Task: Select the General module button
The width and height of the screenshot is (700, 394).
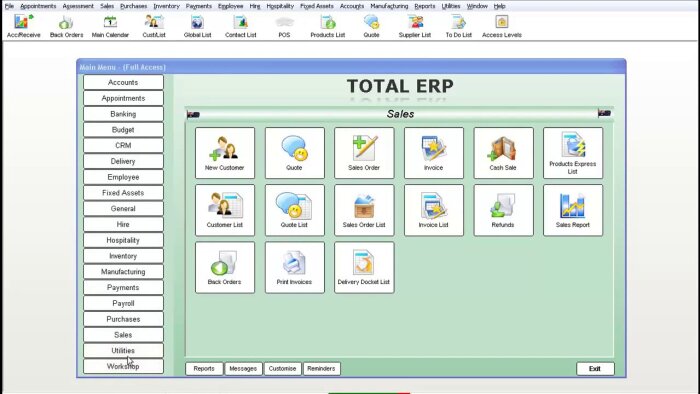Action: click(x=123, y=208)
